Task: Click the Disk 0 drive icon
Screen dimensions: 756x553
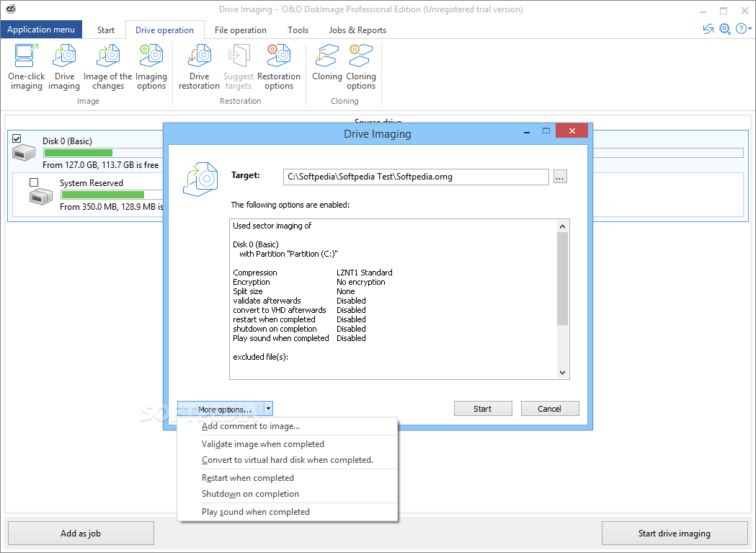Action: click(24, 153)
